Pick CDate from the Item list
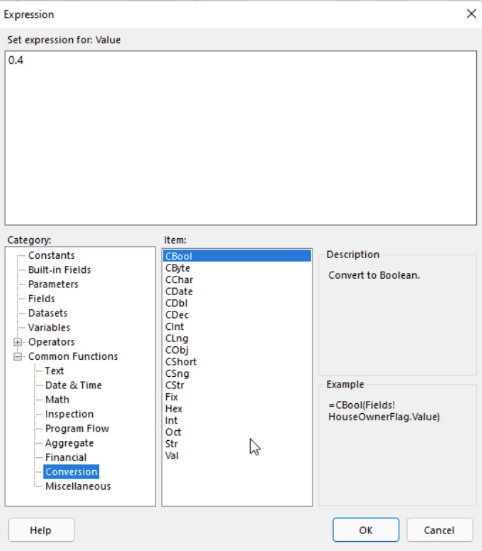This screenshot has height=551, width=482. click(x=179, y=292)
